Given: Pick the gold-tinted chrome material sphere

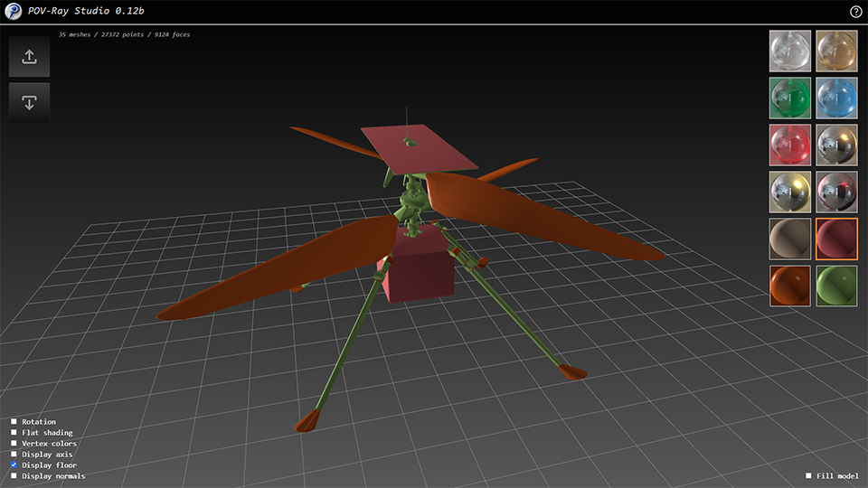Looking at the screenshot, I should 789,192.
